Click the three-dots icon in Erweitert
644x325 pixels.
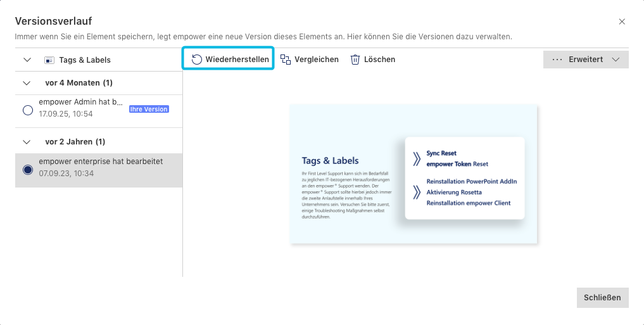tap(557, 60)
